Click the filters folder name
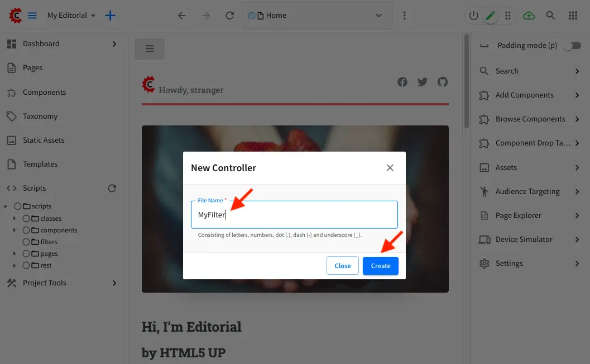The width and height of the screenshot is (590, 364). 49,242
